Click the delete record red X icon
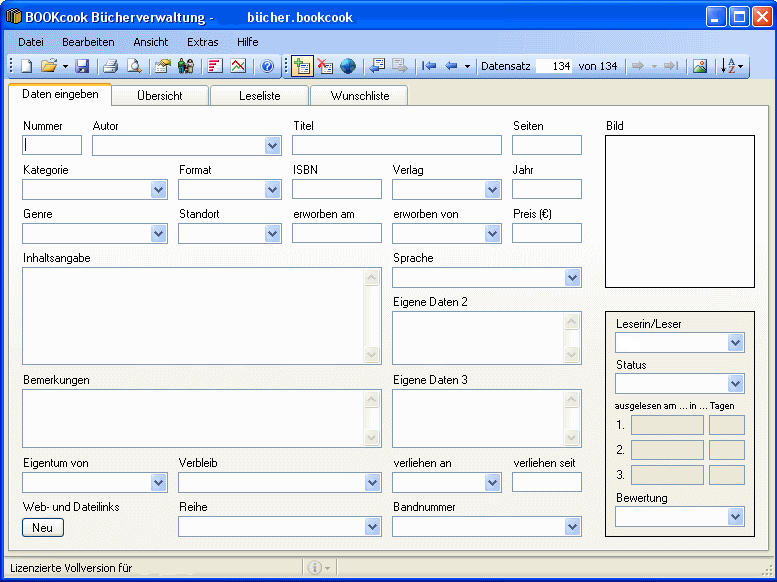This screenshot has height=582, width=777. (325, 66)
